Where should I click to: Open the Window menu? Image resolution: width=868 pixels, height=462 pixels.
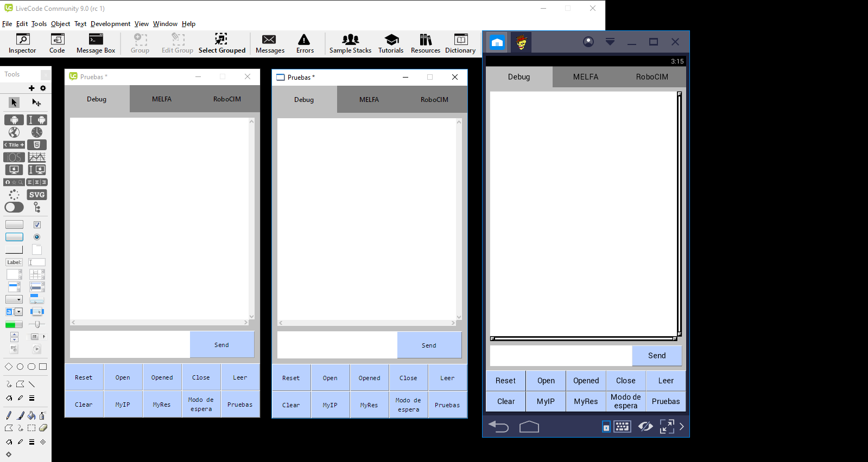[x=165, y=24]
